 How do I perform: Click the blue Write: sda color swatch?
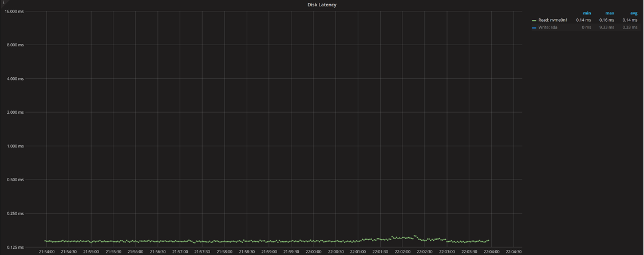[534, 27]
